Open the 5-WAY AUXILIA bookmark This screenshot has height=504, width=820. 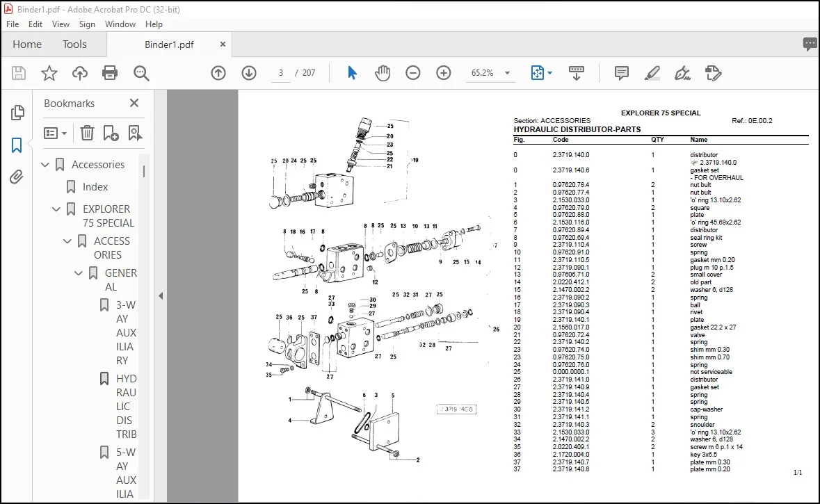coord(126,473)
